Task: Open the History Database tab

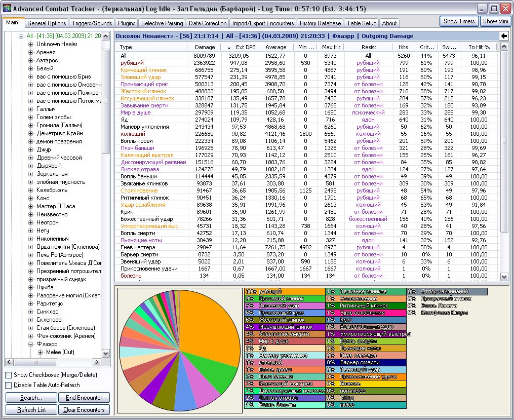Action: [320, 23]
